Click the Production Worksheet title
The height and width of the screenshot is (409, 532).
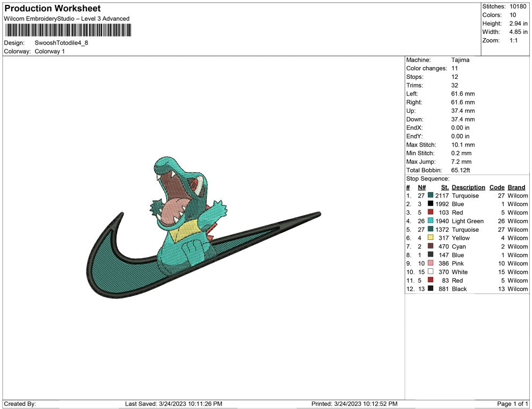[x=53, y=9]
